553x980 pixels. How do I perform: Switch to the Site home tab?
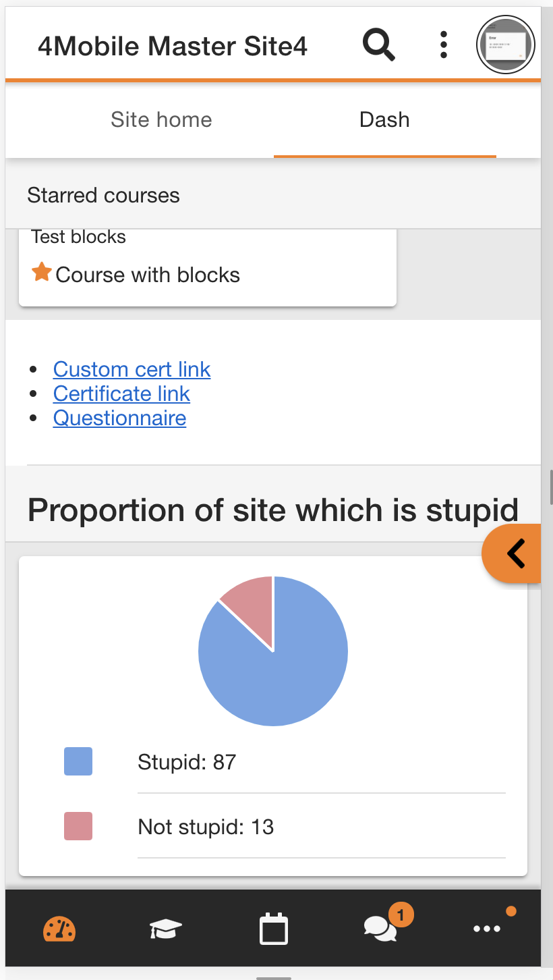(x=161, y=119)
